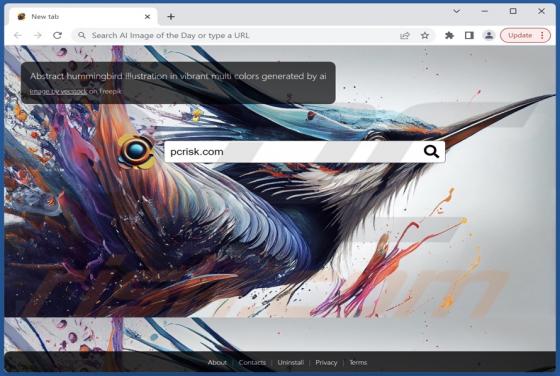Open the Privacy footer link
The image size is (560, 376).
(x=326, y=362)
